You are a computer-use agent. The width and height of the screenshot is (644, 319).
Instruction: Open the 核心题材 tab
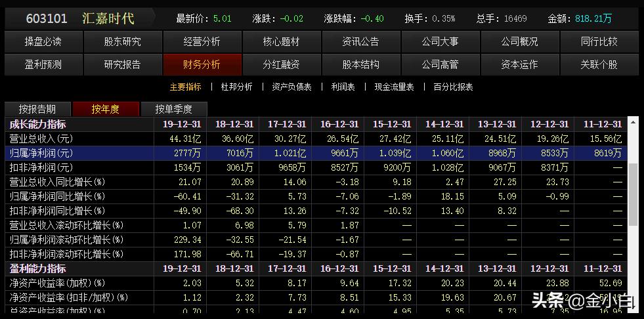point(282,41)
